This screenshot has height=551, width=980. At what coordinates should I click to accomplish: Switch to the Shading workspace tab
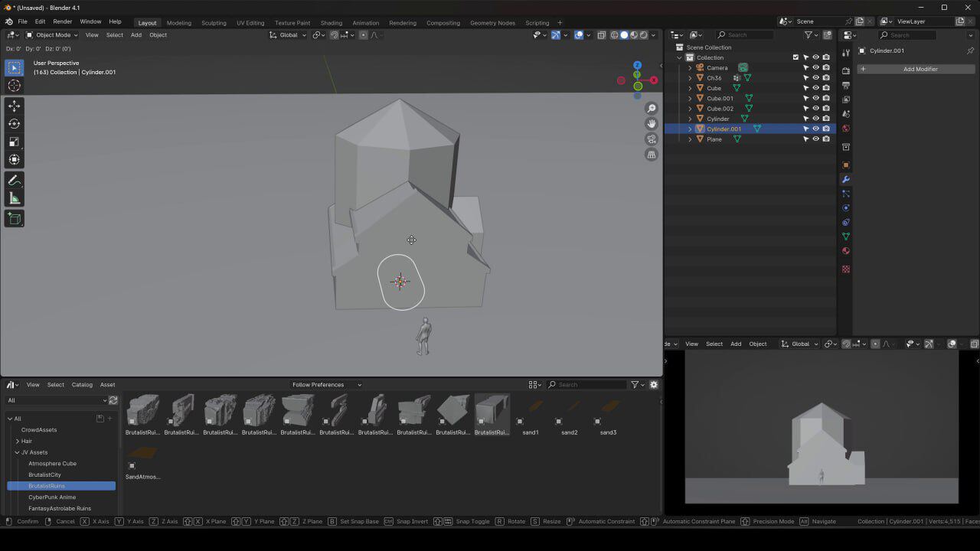click(331, 22)
